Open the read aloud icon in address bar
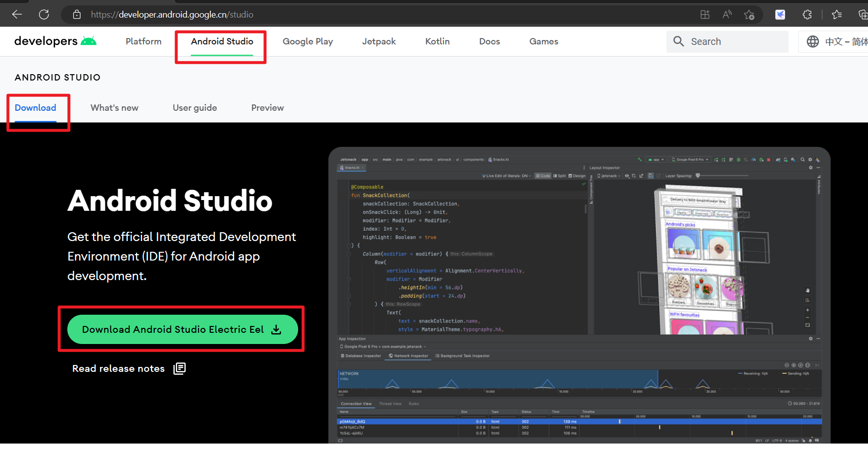Image resolution: width=868 pixels, height=465 pixels. [727, 15]
